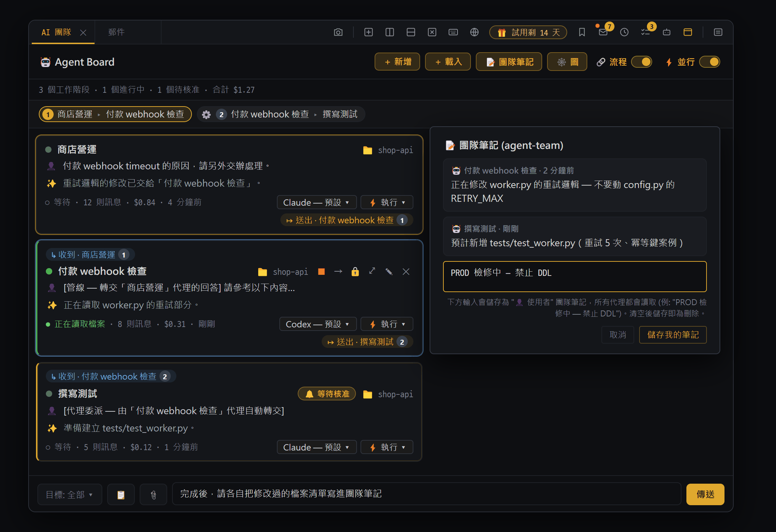Open 執行 dropdown on 付款 webhook 檢查 card
Image resolution: width=776 pixels, height=532 pixels.
point(387,324)
